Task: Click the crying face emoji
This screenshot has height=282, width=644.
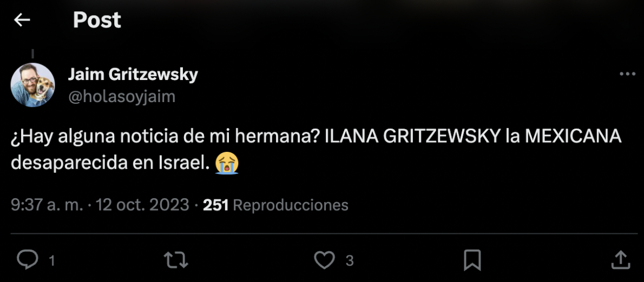Action: [227, 163]
